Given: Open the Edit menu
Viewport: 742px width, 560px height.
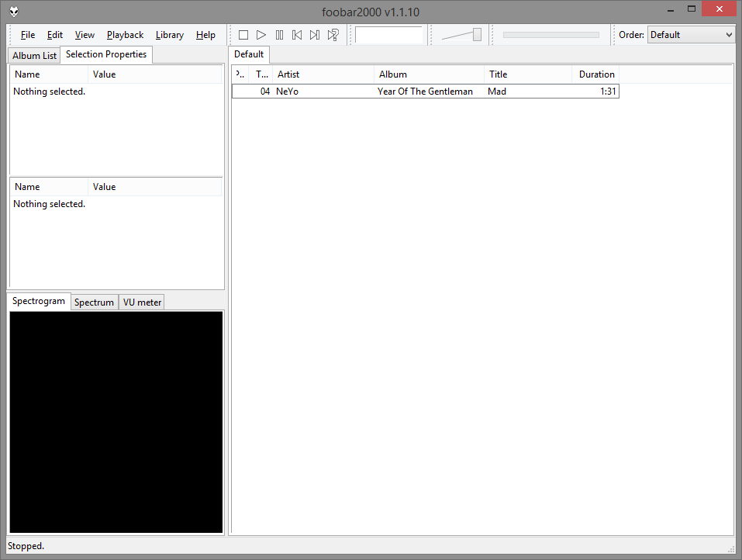Looking at the screenshot, I should [x=55, y=35].
